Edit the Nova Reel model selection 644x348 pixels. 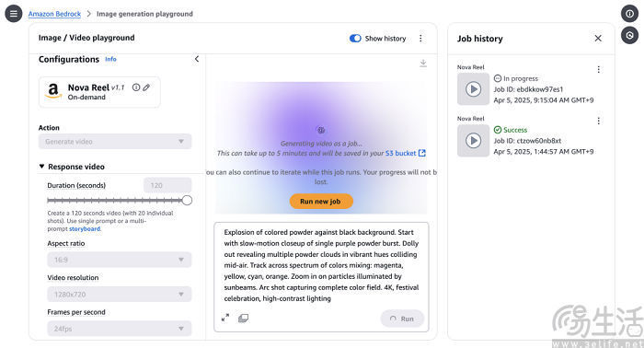coord(146,87)
